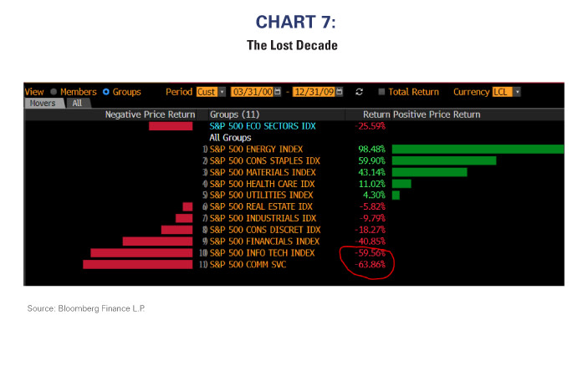Switch to the Movers tab
The height and width of the screenshot is (376, 588).
point(43,104)
